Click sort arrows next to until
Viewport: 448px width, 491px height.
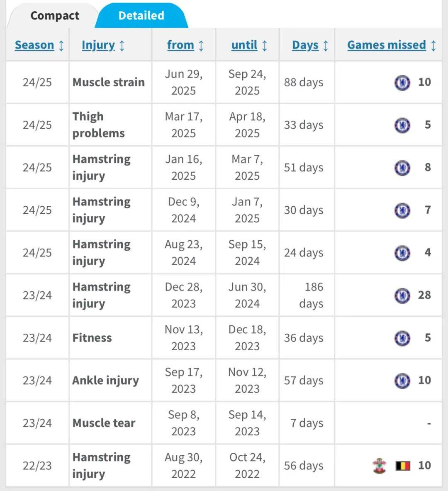(265, 45)
